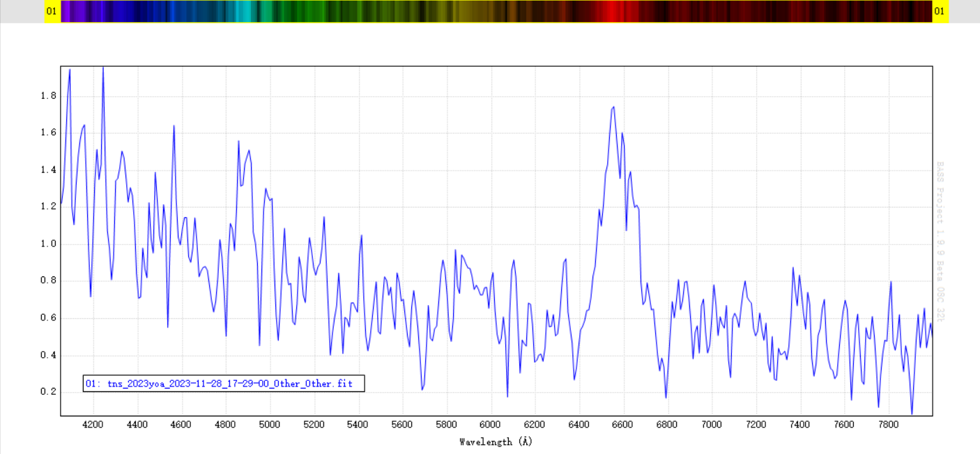Select the tns_2023yoa file legend label

pyautogui.click(x=223, y=384)
